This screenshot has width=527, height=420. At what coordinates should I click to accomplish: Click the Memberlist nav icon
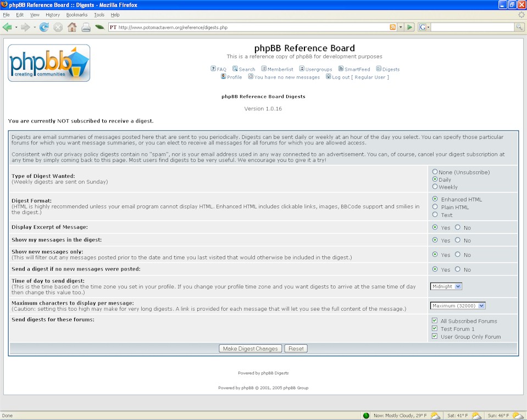coord(264,69)
